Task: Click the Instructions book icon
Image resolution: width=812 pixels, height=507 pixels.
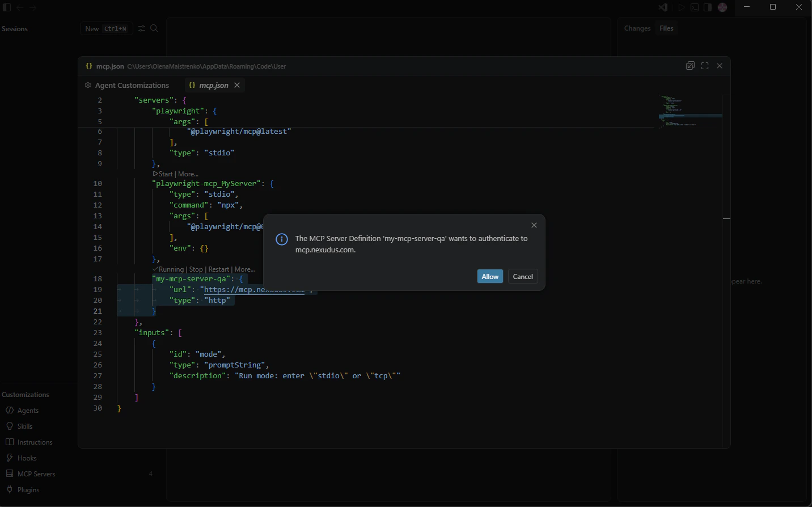Action: pos(10,442)
